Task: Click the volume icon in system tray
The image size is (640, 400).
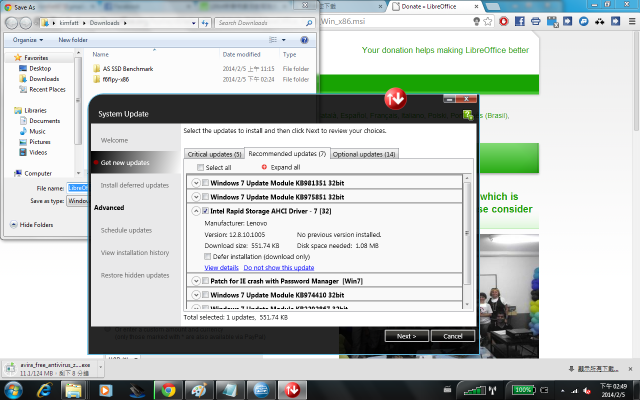Action: (587, 391)
